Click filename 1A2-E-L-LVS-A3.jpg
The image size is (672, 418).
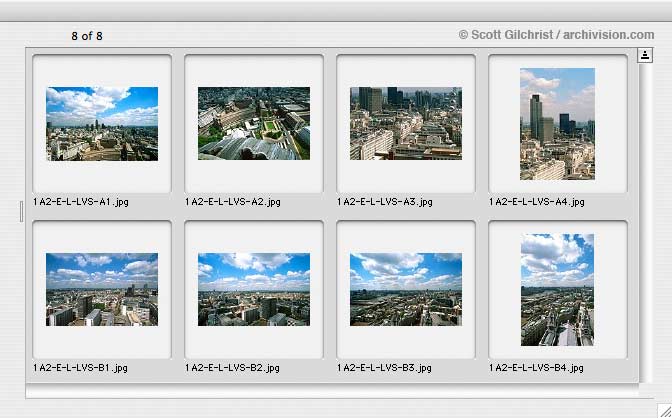click(x=384, y=201)
